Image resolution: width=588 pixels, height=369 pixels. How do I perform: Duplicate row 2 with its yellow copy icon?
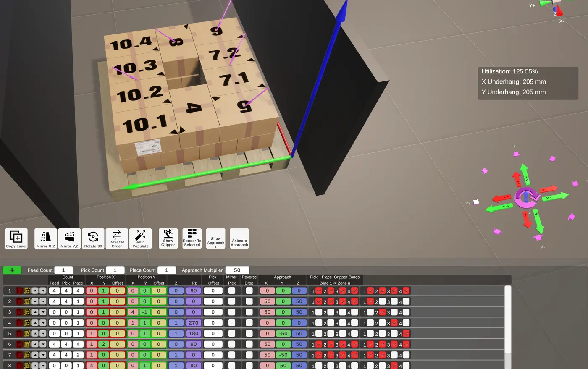point(27,301)
